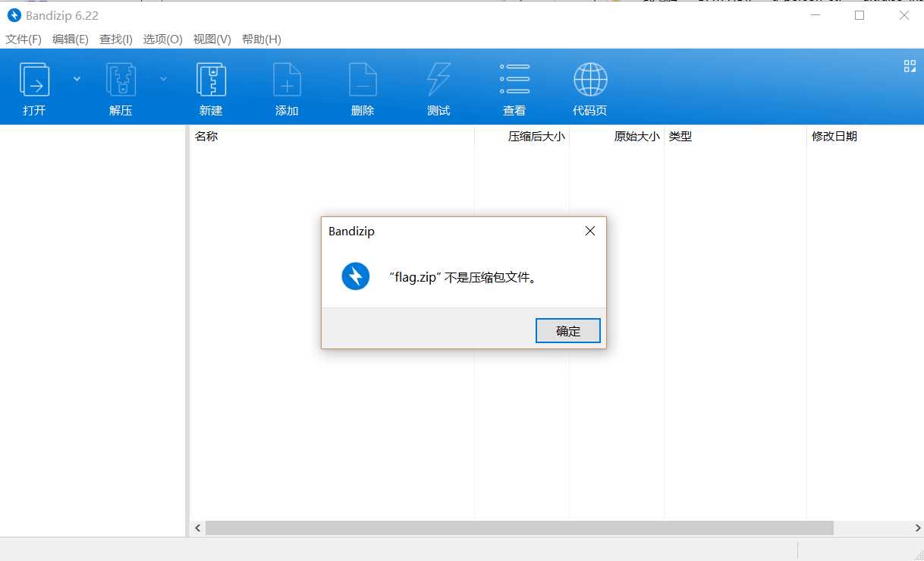Click the Bandizip app icon in title bar

point(14,15)
